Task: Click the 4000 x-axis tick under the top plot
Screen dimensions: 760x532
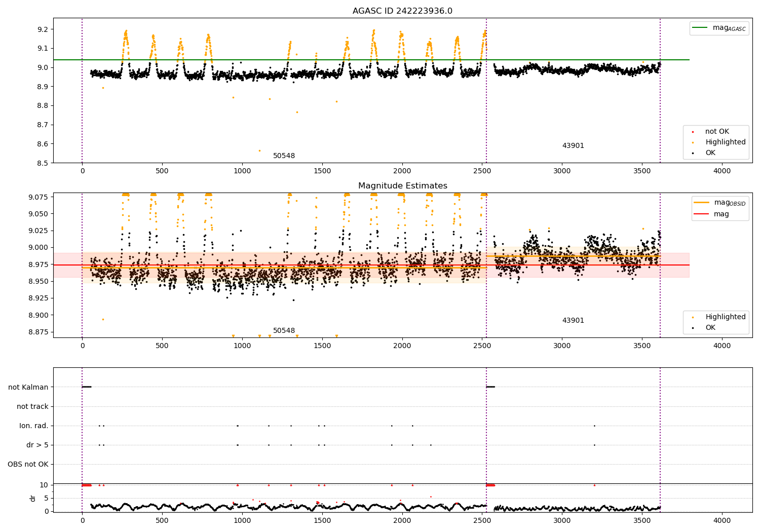Action: point(722,171)
